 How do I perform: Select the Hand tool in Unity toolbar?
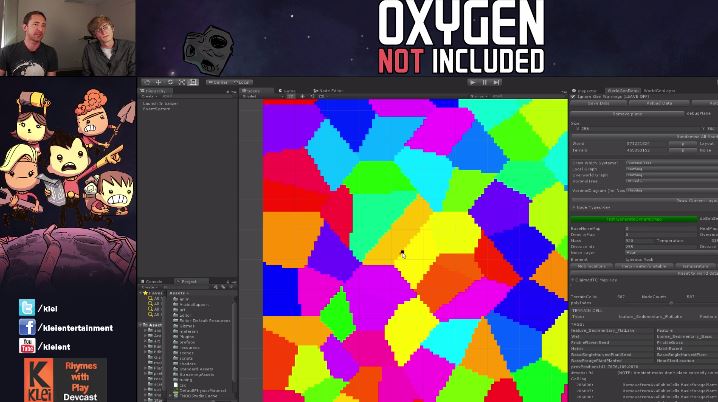[146, 82]
